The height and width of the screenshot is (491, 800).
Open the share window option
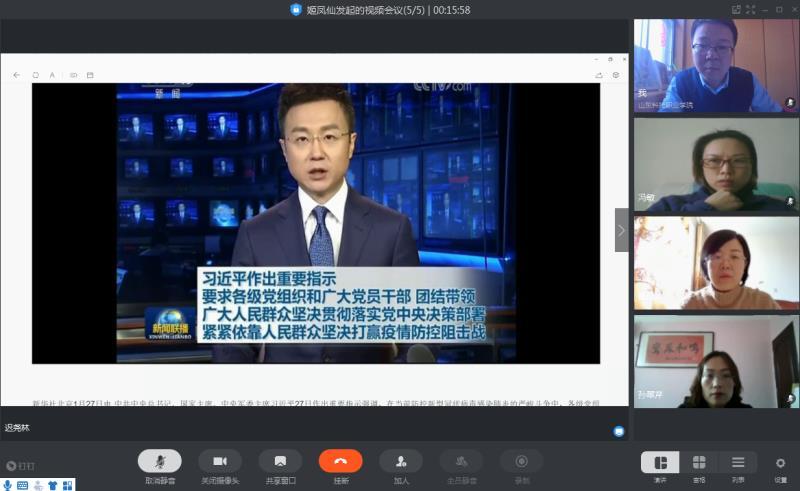click(x=280, y=461)
